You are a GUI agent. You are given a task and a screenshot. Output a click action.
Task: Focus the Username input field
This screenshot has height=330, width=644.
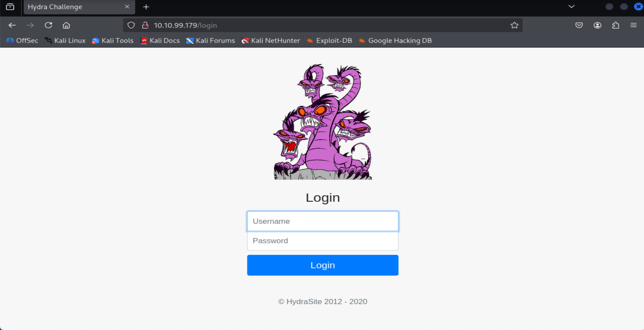click(x=323, y=221)
